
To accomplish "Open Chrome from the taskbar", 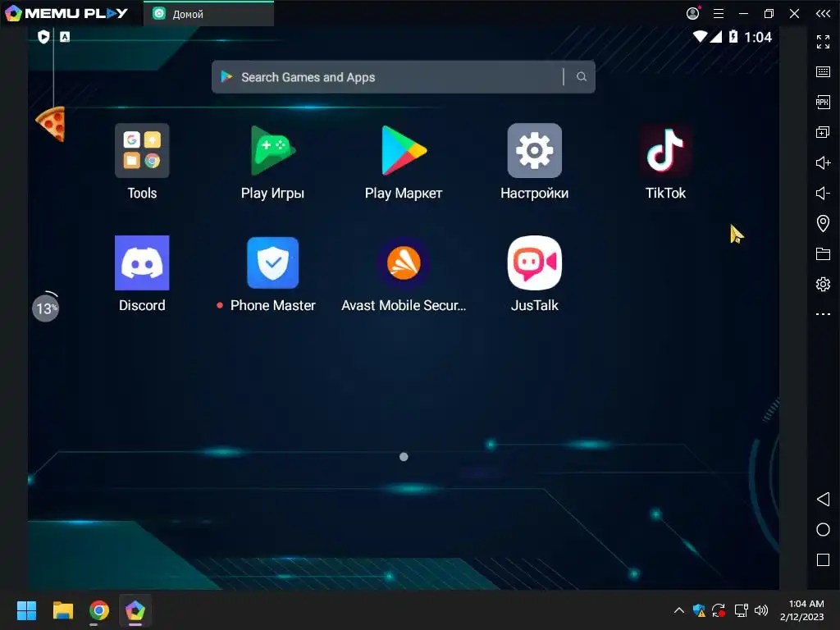I will point(99,610).
